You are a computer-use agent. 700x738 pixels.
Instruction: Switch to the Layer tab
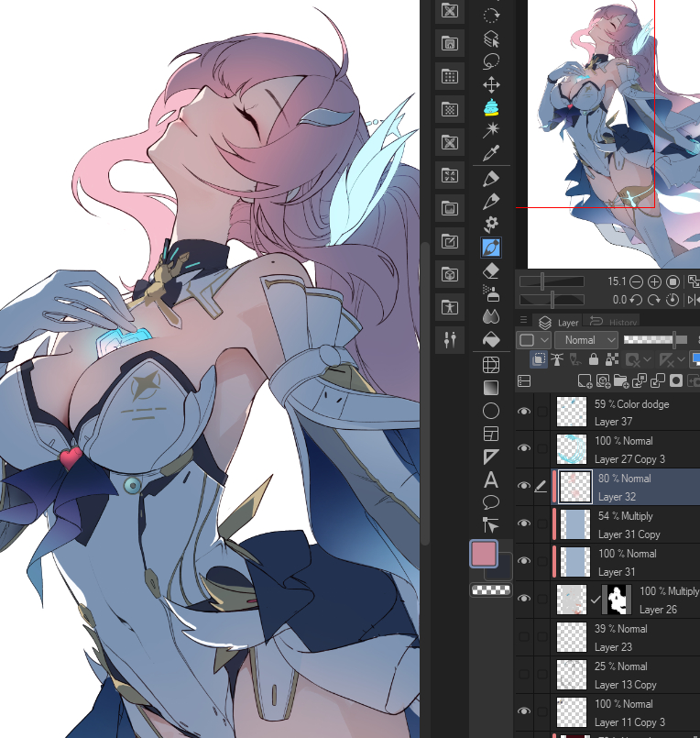tap(560, 322)
